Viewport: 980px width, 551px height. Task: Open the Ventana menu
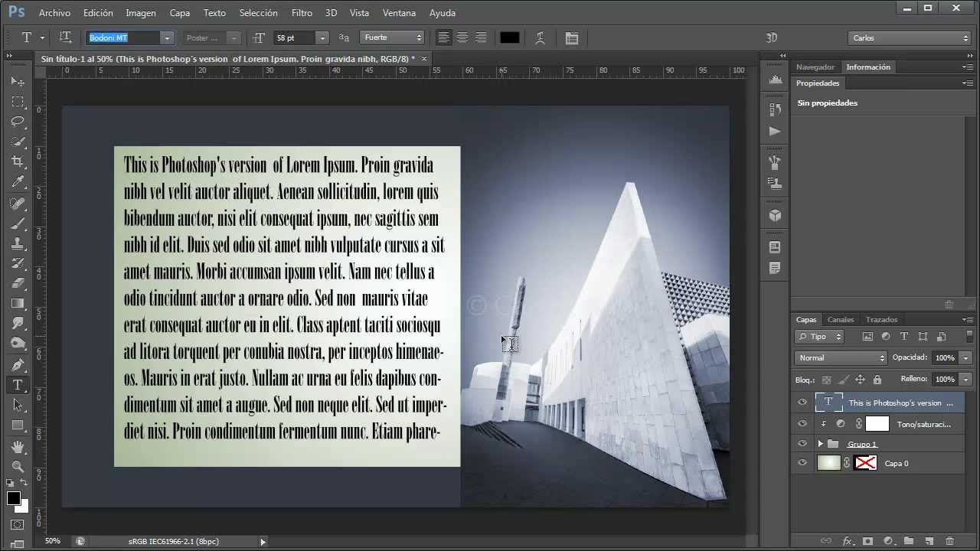[x=399, y=13]
